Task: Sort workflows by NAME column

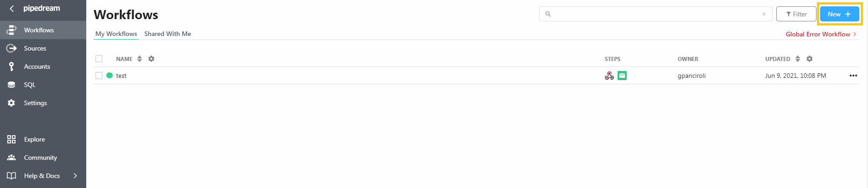Action: 140,59
